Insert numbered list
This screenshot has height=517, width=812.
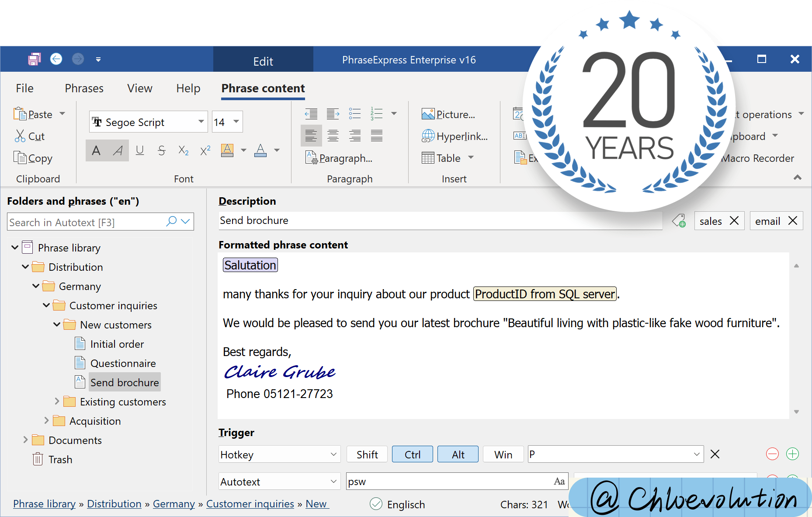point(377,114)
